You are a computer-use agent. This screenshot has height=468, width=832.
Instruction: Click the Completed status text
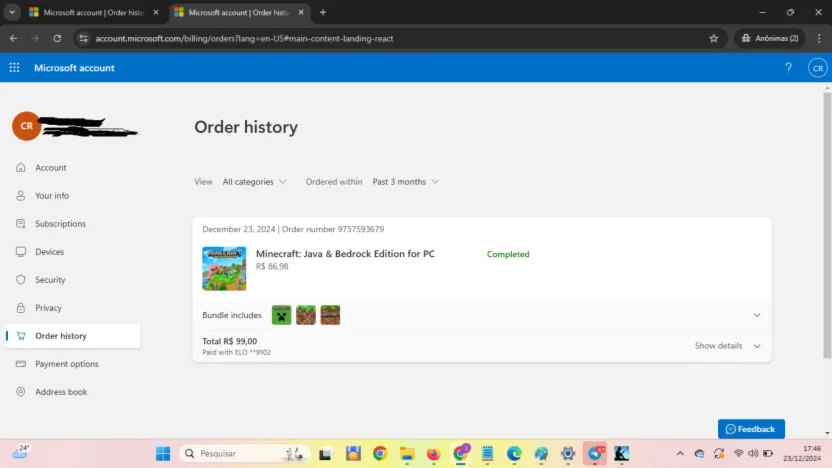click(508, 254)
